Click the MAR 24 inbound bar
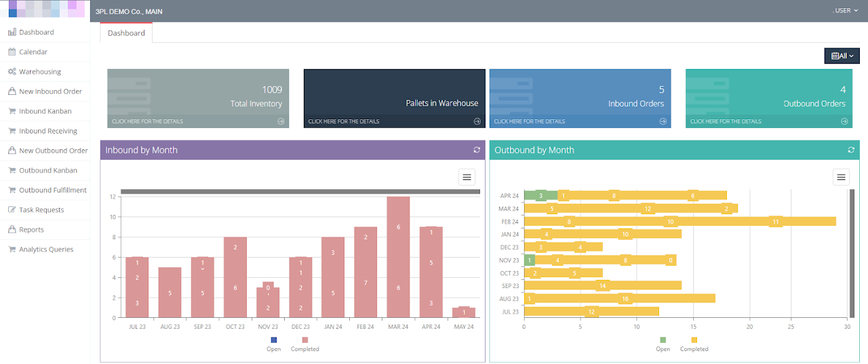Viewport: 868px width, 364px height. click(398, 258)
